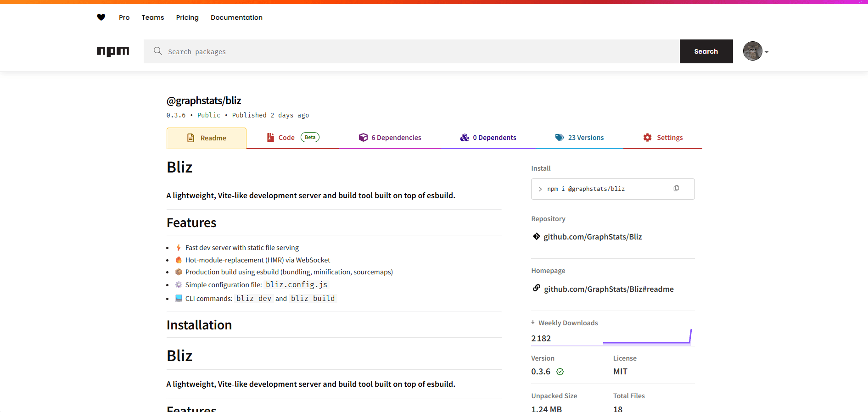The image size is (868, 412).
Task: Click the magnifying glass search icon
Action: (157, 51)
